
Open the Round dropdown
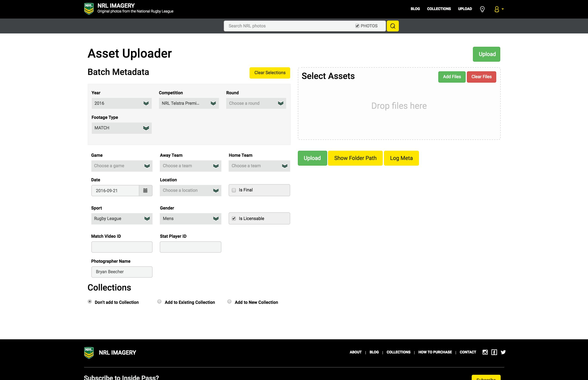[x=256, y=103]
